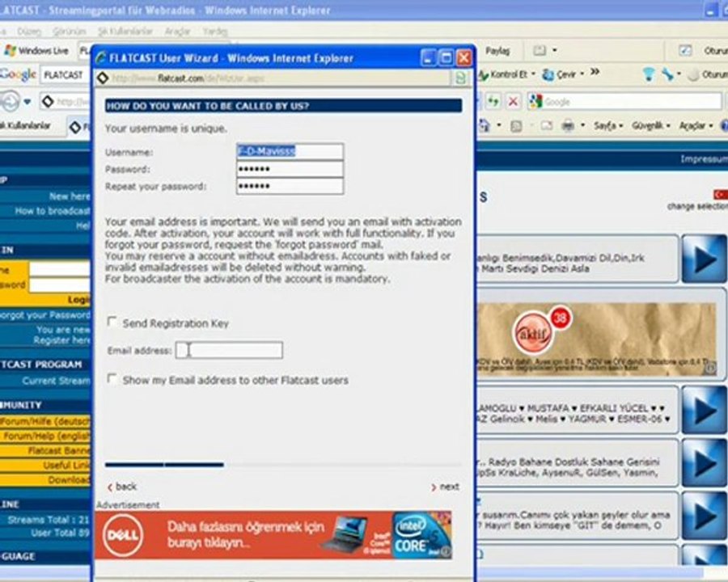Screen dimensions: 728x582
Task: Click the Çevir translate globe icon
Action: pos(548,74)
